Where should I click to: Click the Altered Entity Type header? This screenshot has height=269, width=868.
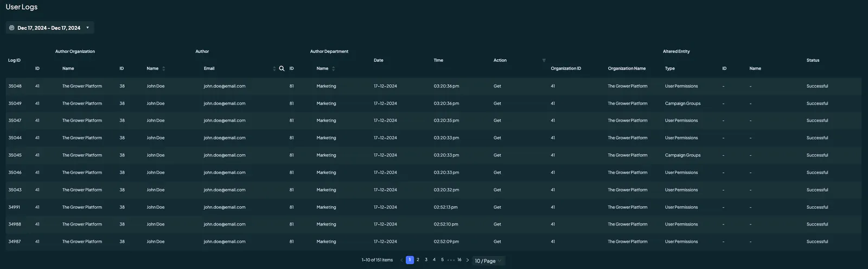(x=670, y=68)
